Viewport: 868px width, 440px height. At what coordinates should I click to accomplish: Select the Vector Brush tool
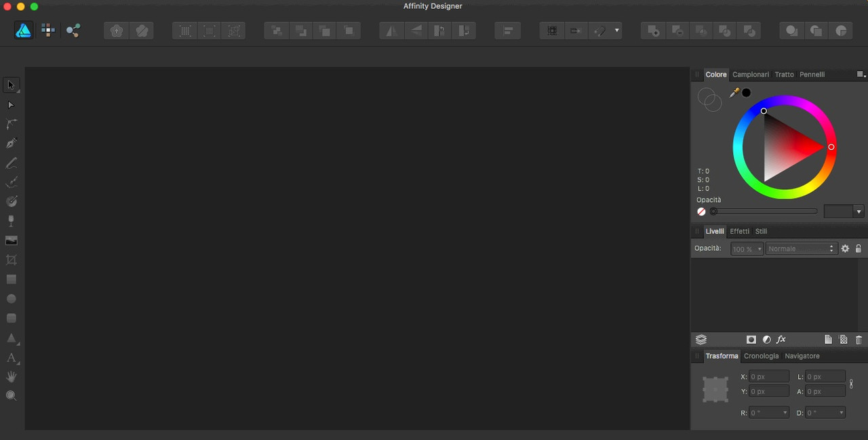(11, 182)
